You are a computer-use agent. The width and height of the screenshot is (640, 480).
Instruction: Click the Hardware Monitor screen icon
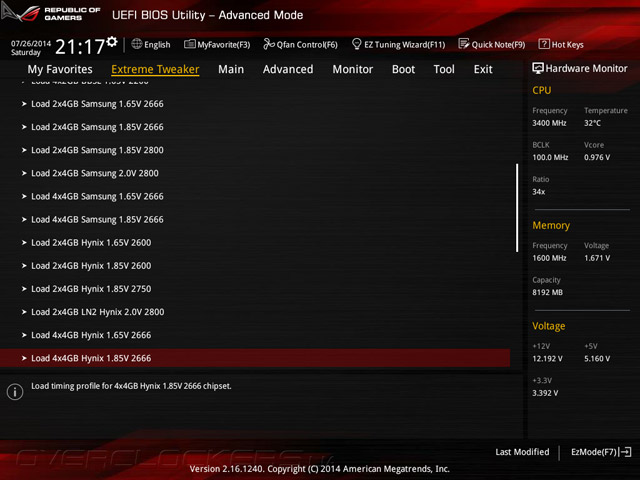[538, 68]
